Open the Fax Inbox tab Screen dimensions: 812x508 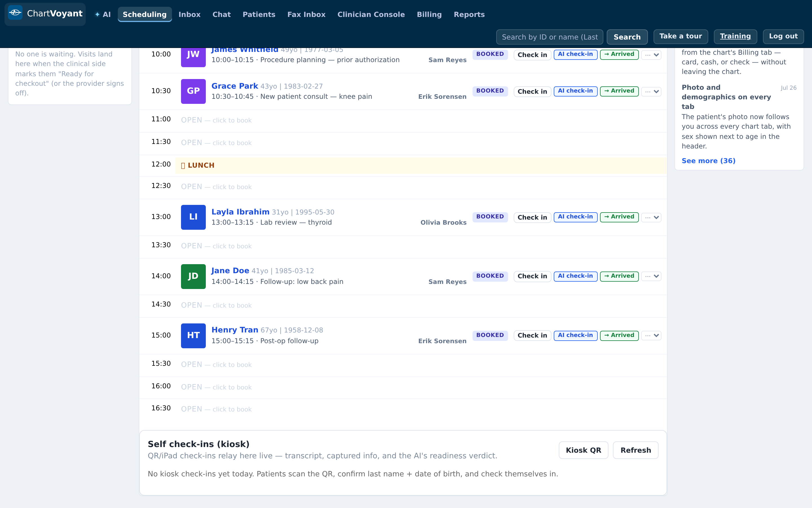[306, 14]
